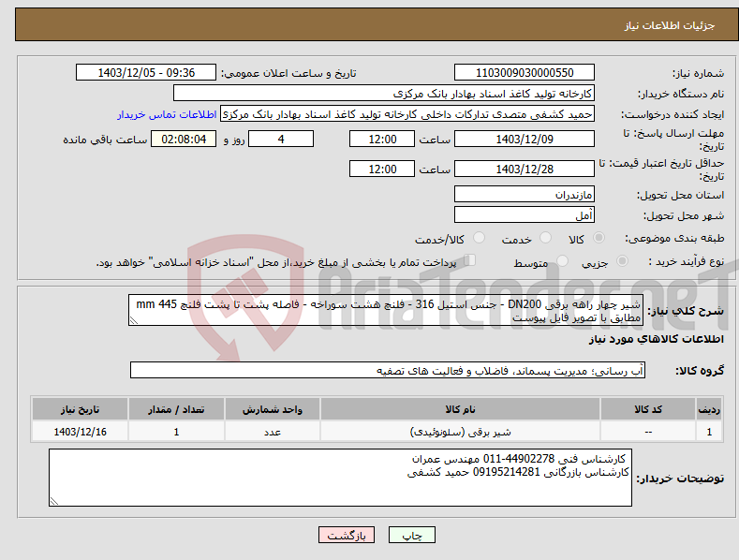Toggle the اسناد خزانه اسلامی payment checkbox
Screen dimensions: 739x560
(x=470, y=260)
